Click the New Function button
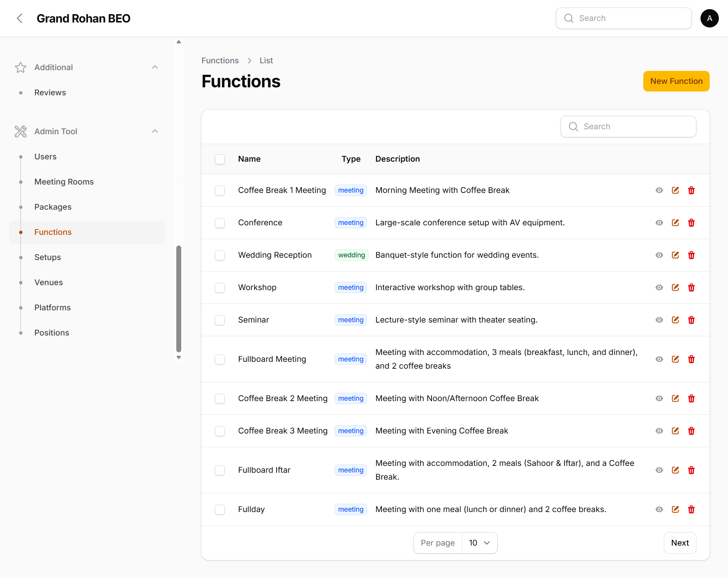The height and width of the screenshot is (578, 728). click(676, 81)
